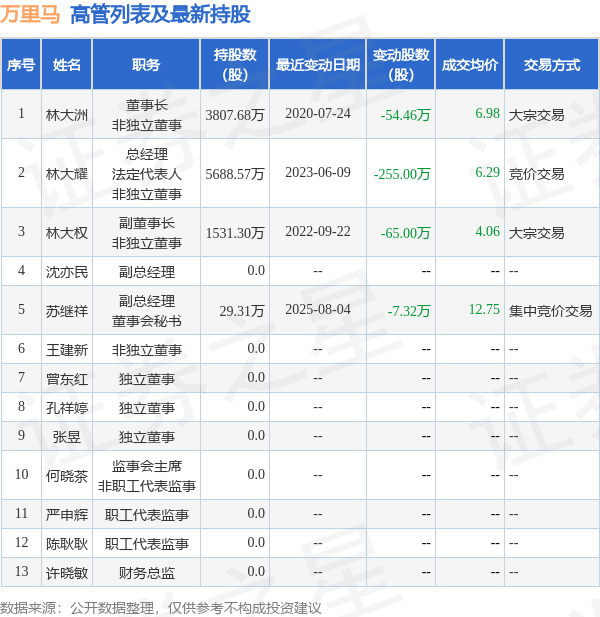The width and height of the screenshot is (600, 617).
Task: Click 严申辉's position 职工代表监事
Action: 146,515
